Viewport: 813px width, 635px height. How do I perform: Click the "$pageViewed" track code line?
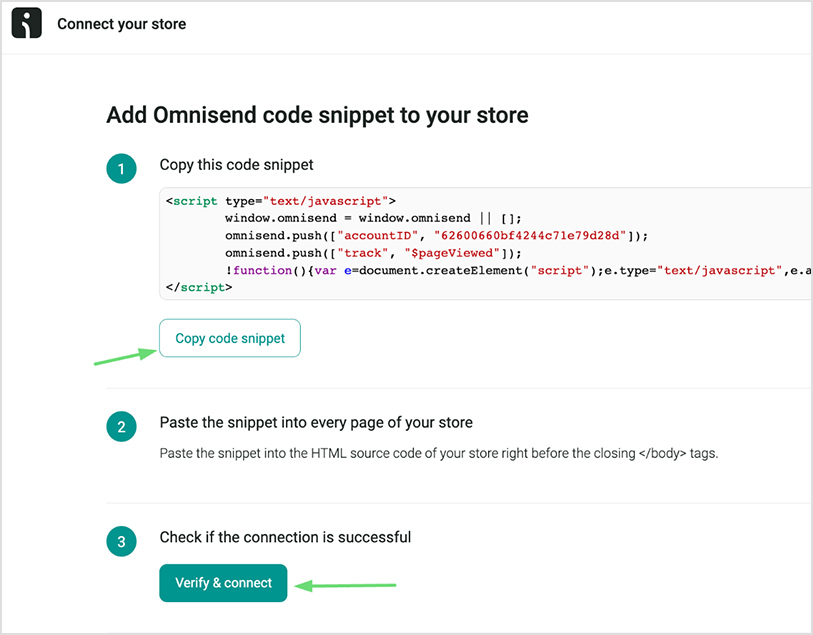pyautogui.click(x=373, y=253)
